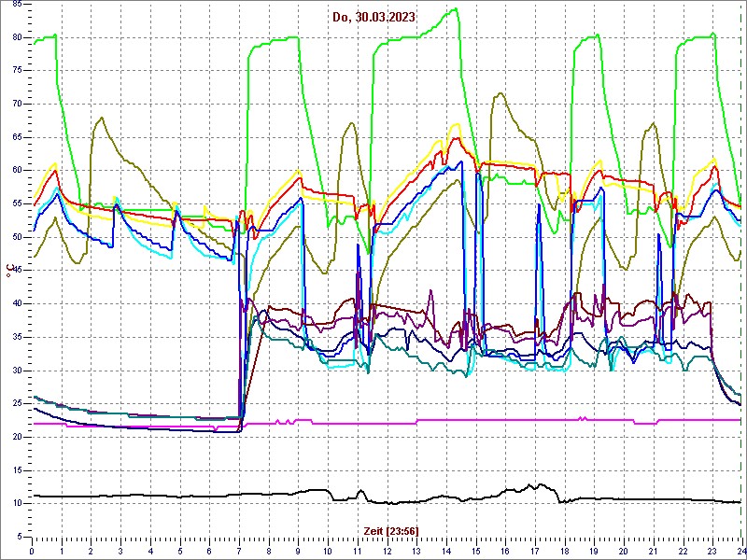747x560 pixels.
Task: Select the 55 degree temperature axis label
Action: (x=17, y=203)
